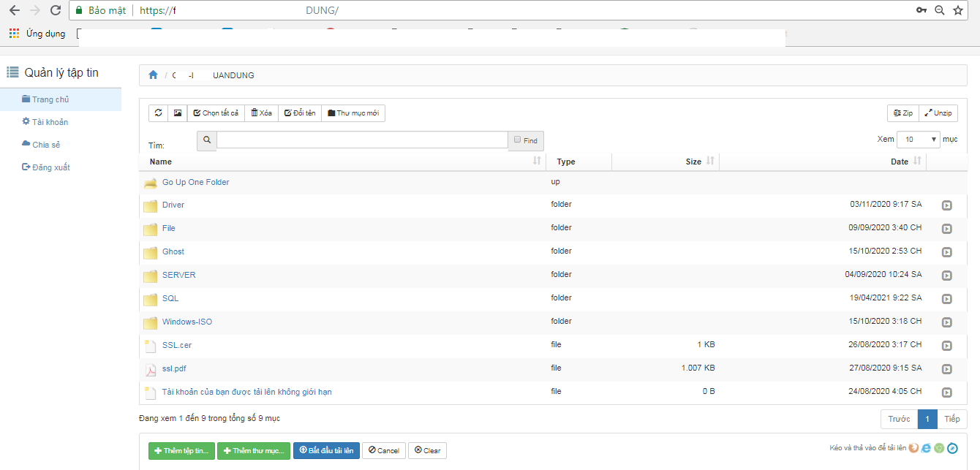Reload the page with browser reload button

click(x=56, y=10)
